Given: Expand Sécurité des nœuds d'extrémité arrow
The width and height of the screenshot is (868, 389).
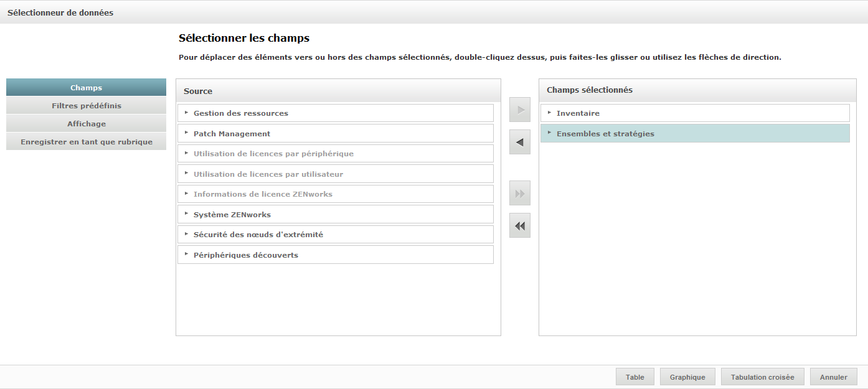Looking at the screenshot, I should tap(186, 234).
